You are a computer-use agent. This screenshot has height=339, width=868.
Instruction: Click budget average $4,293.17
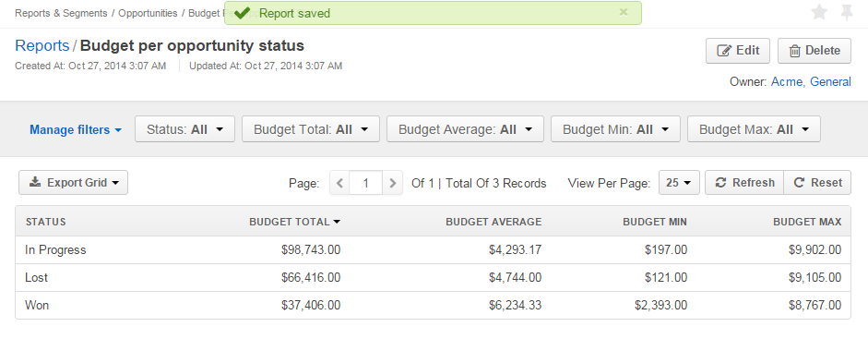click(x=516, y=250)
